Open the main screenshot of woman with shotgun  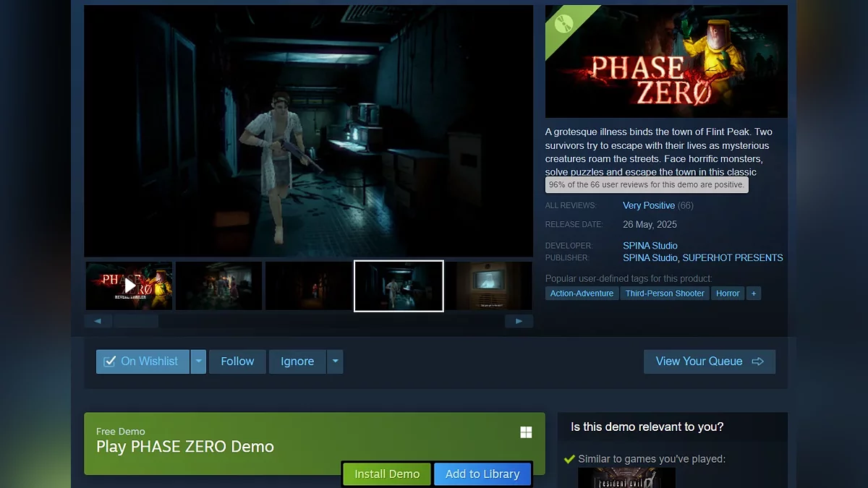point(308,131)
